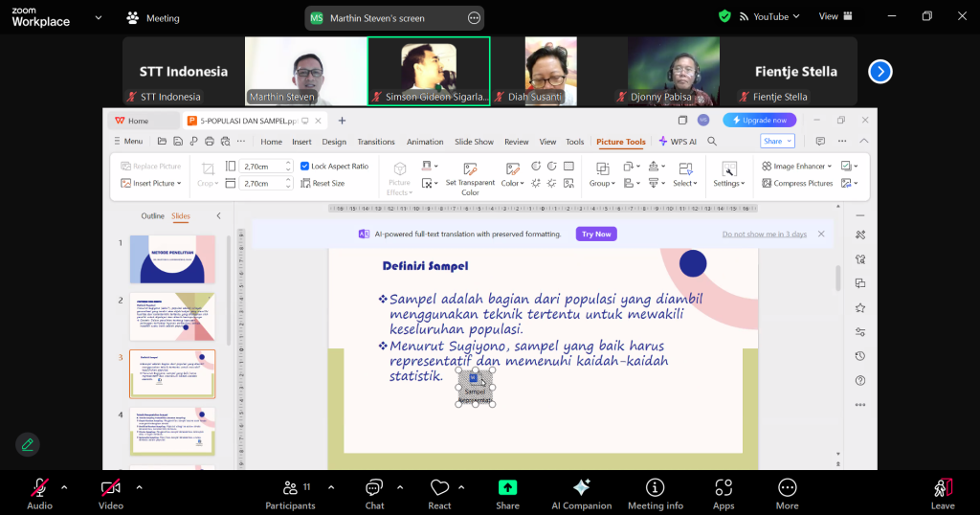Click the green Share screen icon
Screen dimensions: 980x515
[507, 487]
